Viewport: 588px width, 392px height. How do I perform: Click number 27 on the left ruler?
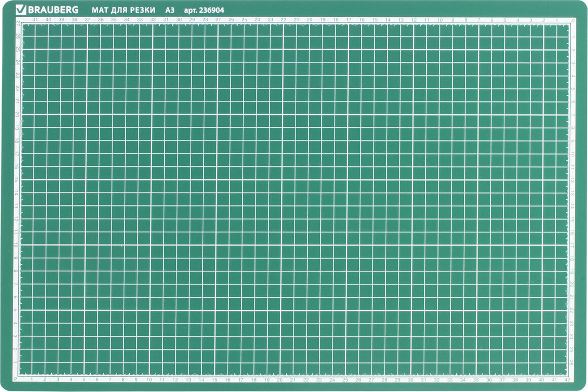coord(18,23)
